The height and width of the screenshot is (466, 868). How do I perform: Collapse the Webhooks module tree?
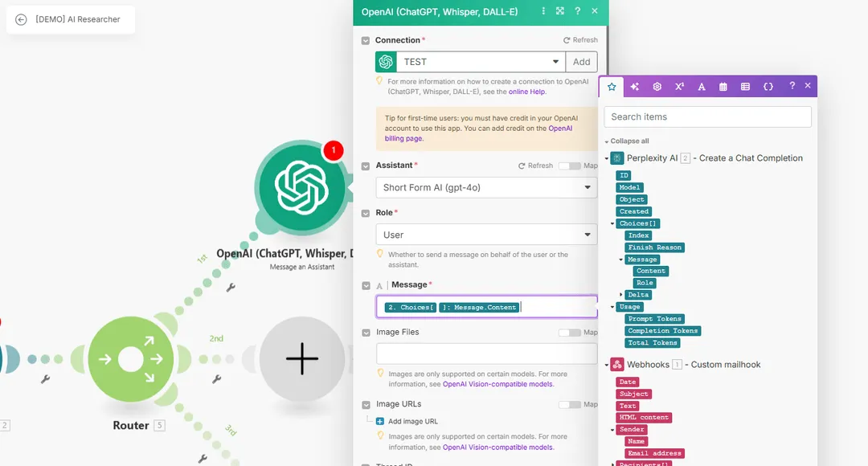point(607,366)
